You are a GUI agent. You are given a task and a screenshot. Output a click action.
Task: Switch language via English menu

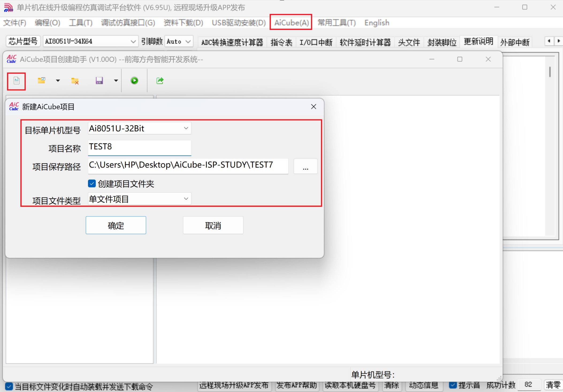click(x=377, y=23)
